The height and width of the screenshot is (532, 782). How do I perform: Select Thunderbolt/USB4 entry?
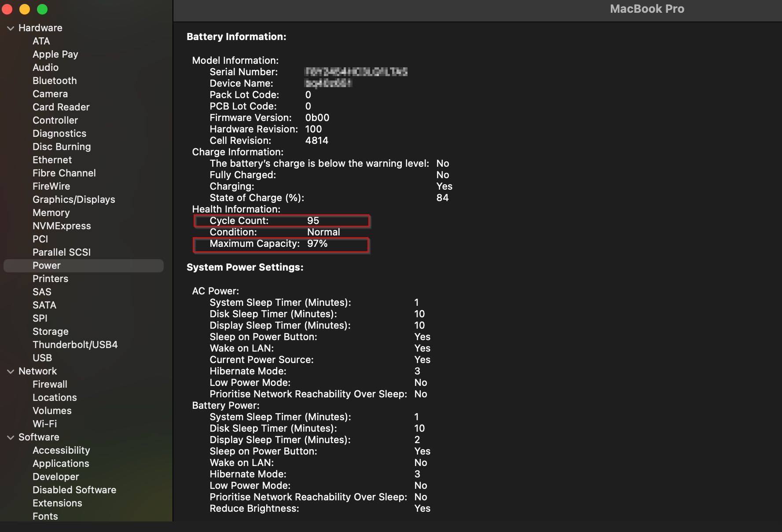click(75, 345)
